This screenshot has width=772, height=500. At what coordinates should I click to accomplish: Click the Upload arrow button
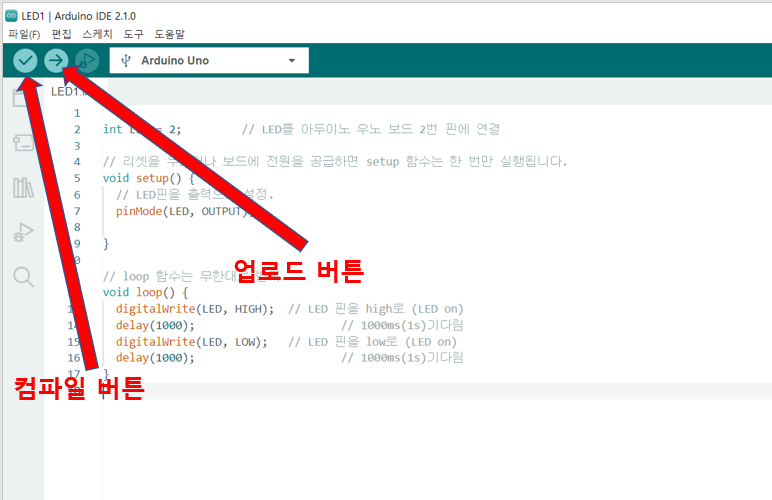click(56, 61)
